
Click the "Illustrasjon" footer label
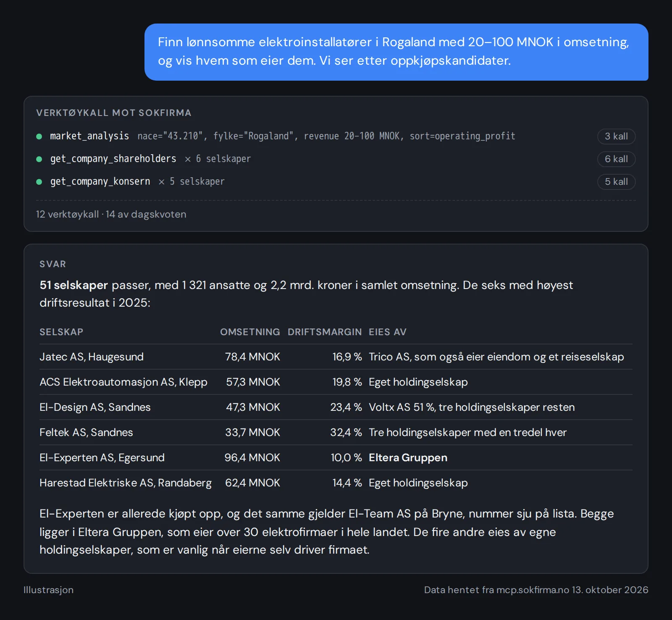(48, 590)
